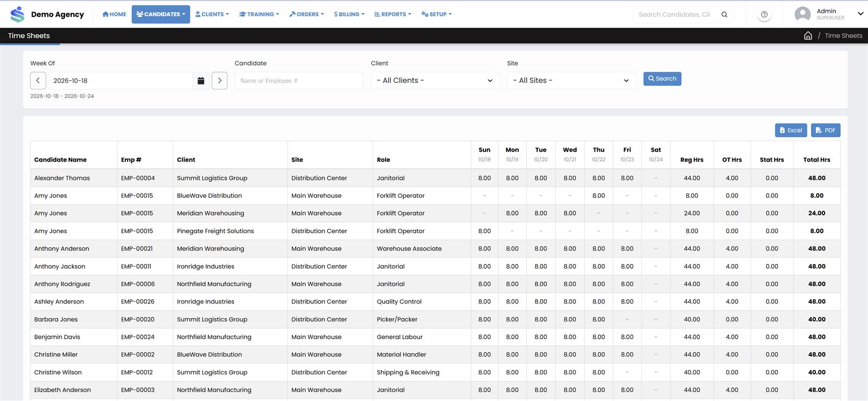The image size is (868, 401).
Task: Go to next week arrow
Action: point(219,81)
